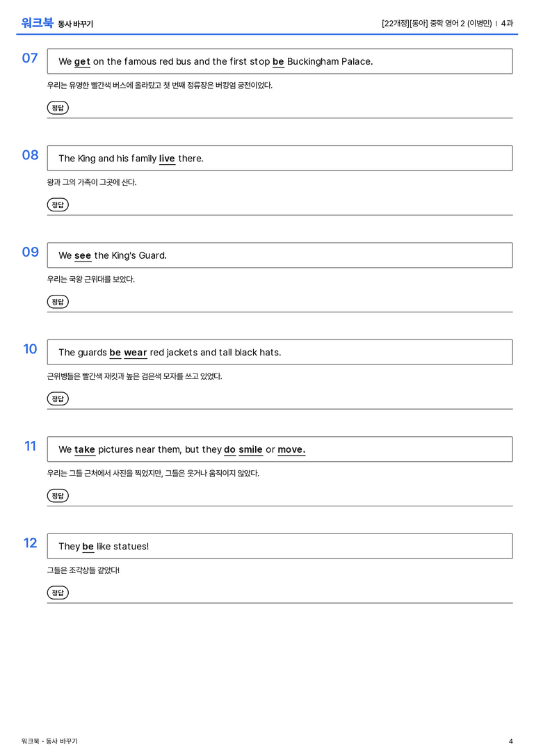Screen dimensions: 534x756
Task: Click the 정답 badge under question 10
Action: point(58,399)
